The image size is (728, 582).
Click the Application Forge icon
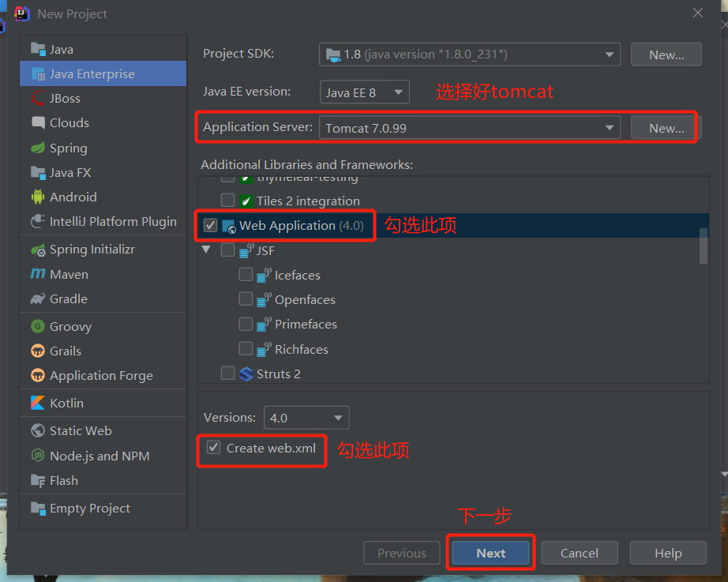[x=38, y=375]
